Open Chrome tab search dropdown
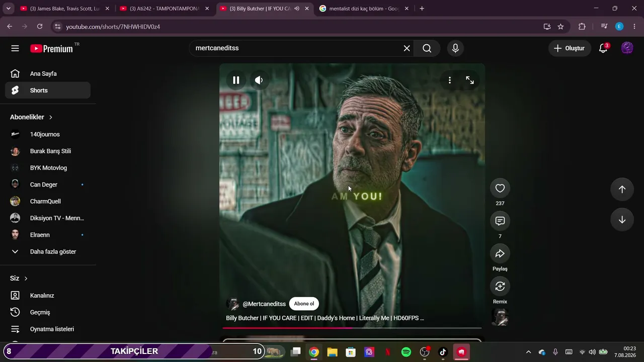The width and height of the screenshot is (644, 362). pyautogui.click(x=8, y=9)
